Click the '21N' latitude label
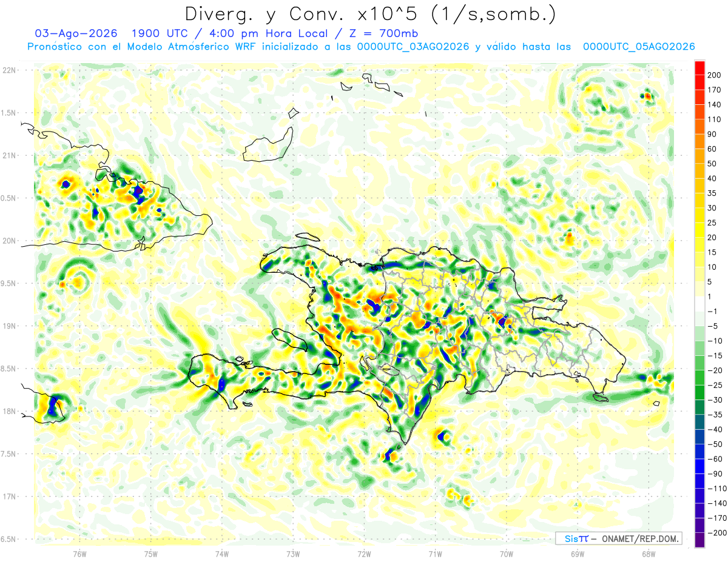This screenshot has height=562, width=728. 9,156
